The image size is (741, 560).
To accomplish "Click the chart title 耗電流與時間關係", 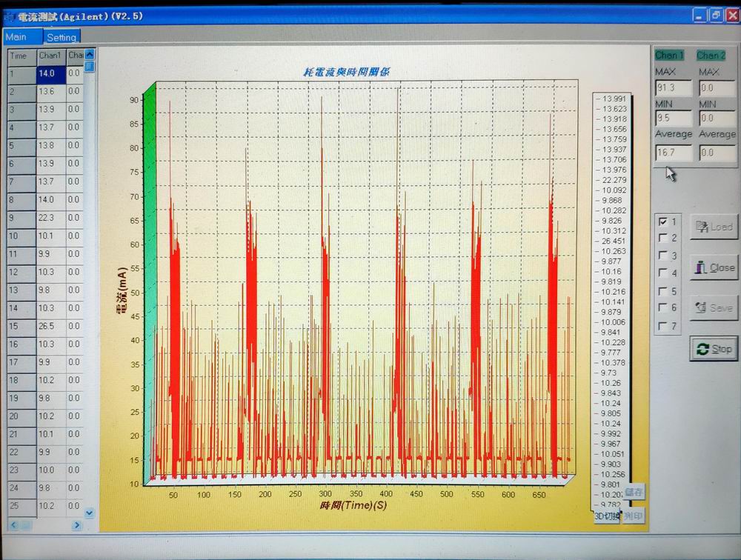I will (x=346, y=72).
